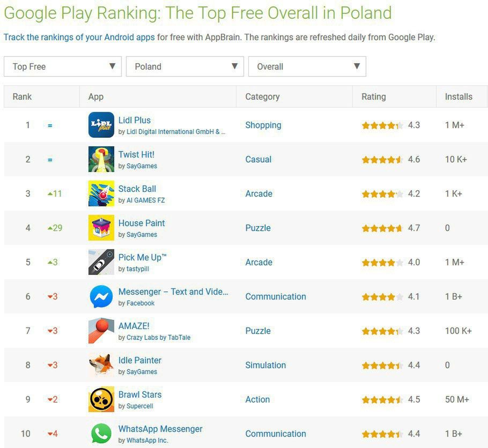Open the Idle Painter fox icon

pos(101,365)
